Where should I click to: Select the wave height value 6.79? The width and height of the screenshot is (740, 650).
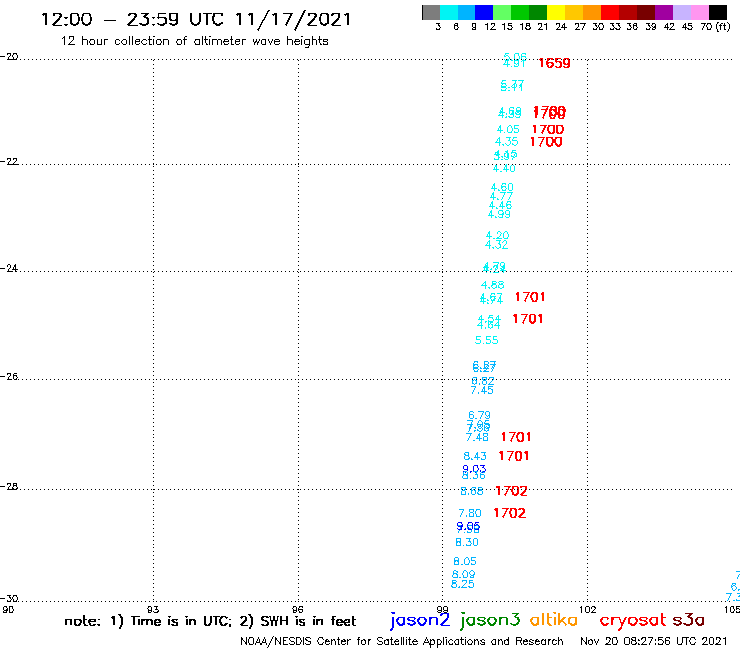point(479,415)
